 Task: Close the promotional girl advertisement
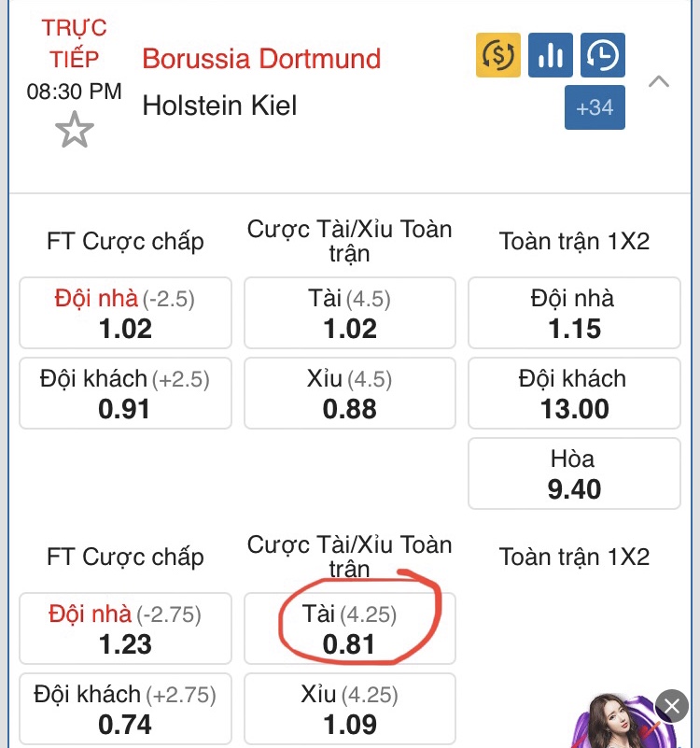[x=671, y=706]
